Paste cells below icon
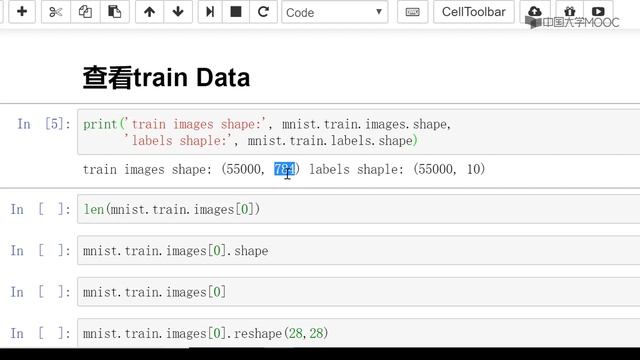Viewport: 640px width, 360px height. point(115,12)
